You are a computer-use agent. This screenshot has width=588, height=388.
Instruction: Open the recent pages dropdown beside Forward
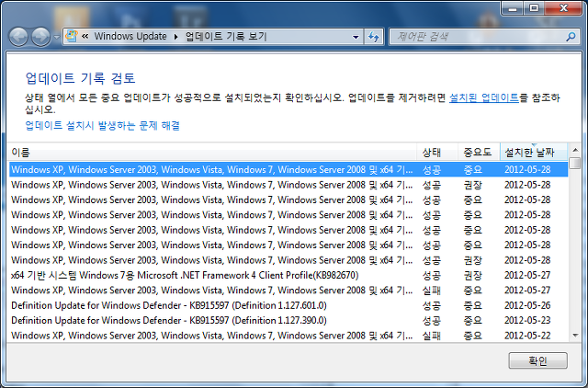click(x=57, y=37)
